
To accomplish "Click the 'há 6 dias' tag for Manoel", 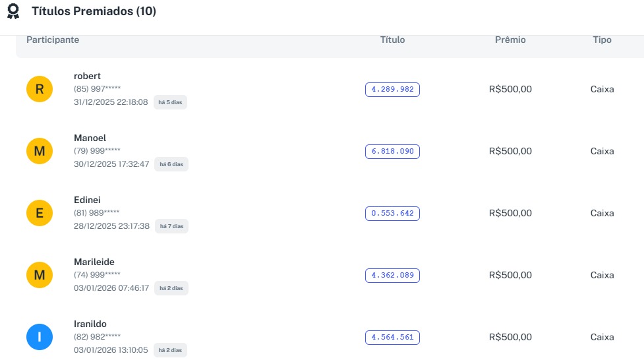I will (171, 164).
